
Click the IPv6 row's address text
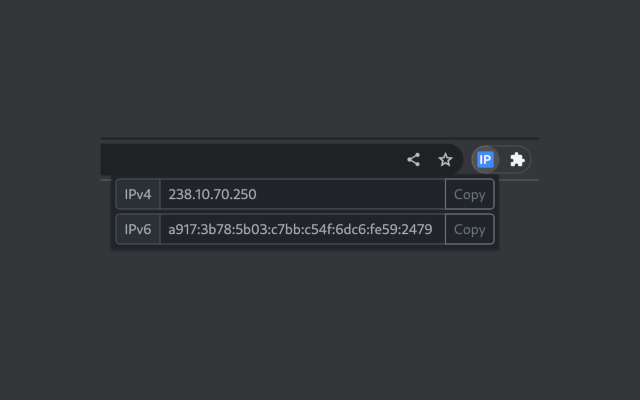click(300, 229)
